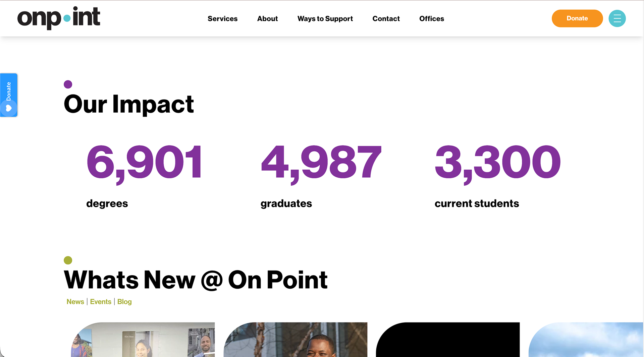
Task: Open the Offices menu item
Action: point(431,19)
